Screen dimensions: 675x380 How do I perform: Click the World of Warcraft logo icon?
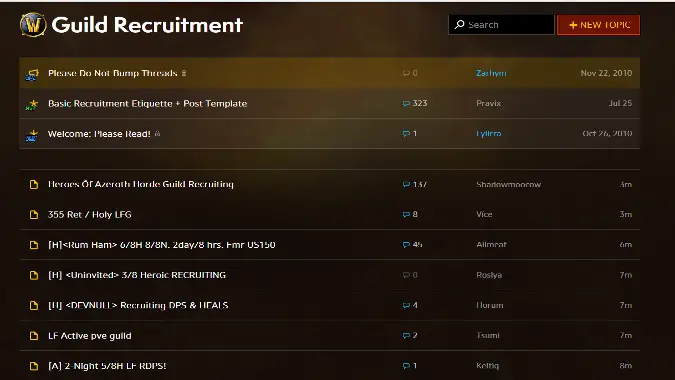(33, 25)
